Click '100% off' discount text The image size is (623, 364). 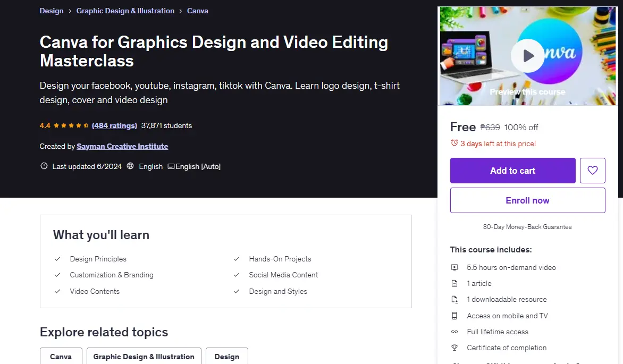tap(521, 127)
